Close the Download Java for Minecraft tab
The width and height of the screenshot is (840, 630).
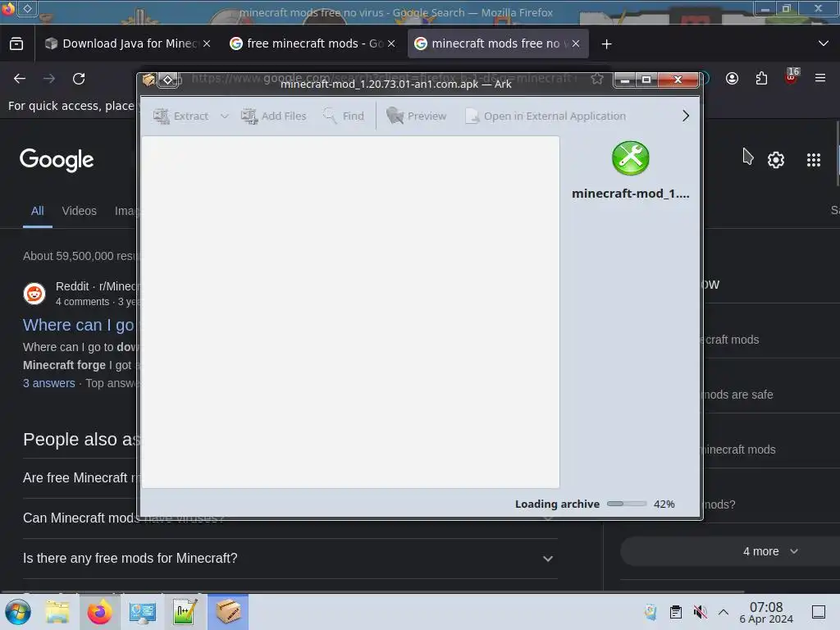click(207, 43)
